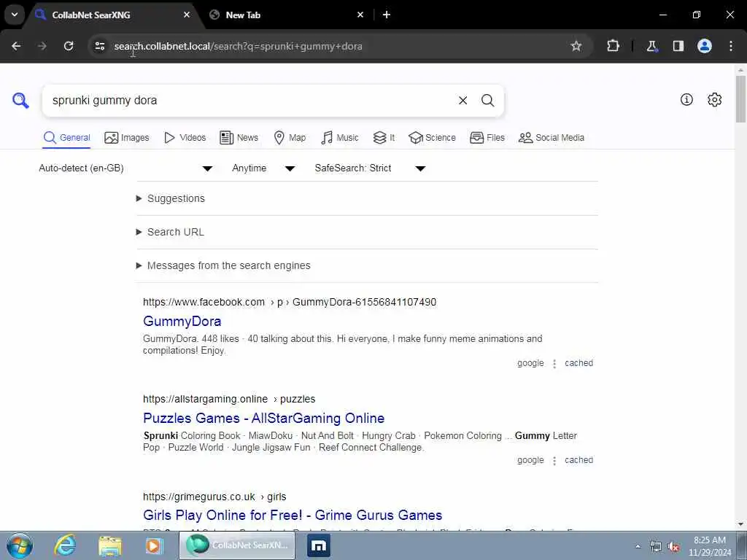Click the scrollbar down arrow
This screenshot has height=560, width=747.
click(x=740, y=525)
